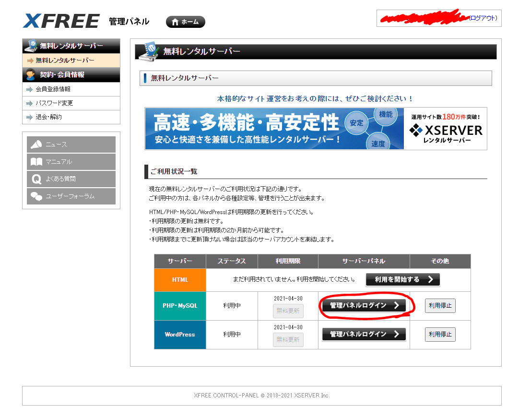
Task: Click the arrow icon beside 退会・解約
Action: click(29, 118)
